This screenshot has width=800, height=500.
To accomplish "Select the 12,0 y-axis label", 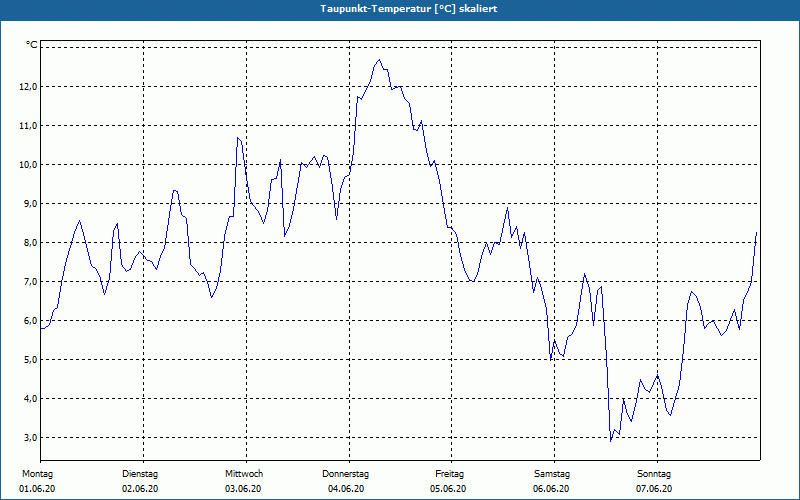I will [29, 87].
